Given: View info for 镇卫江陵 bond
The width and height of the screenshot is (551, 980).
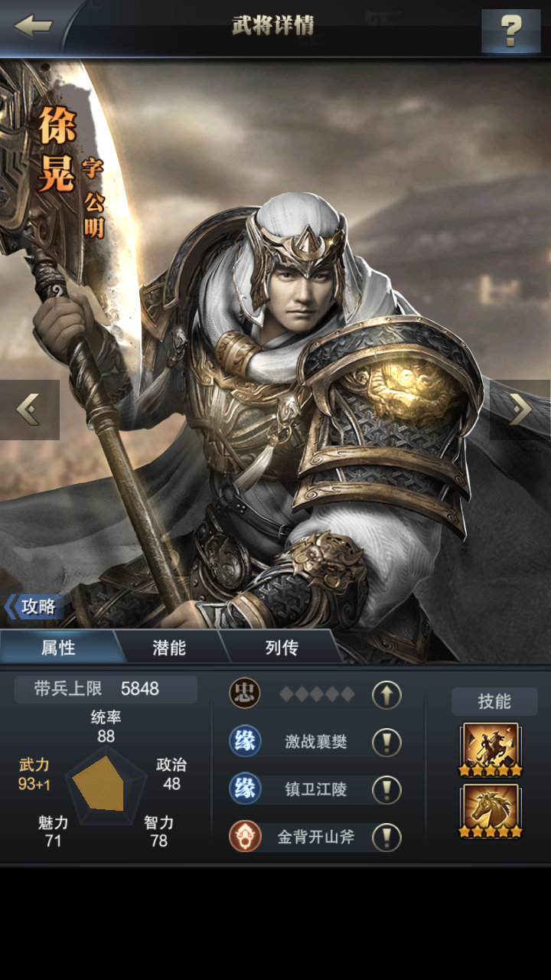Looking at the screenshot, I should coord(386,789).
